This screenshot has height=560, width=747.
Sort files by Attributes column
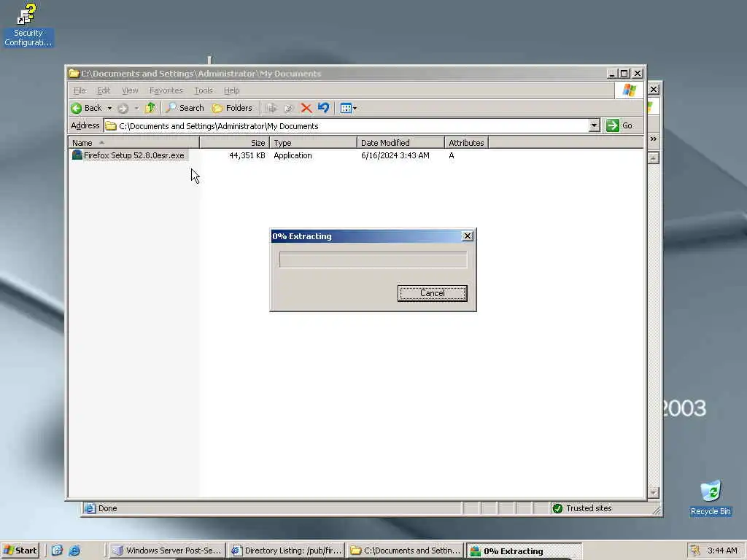click(466, 143)
